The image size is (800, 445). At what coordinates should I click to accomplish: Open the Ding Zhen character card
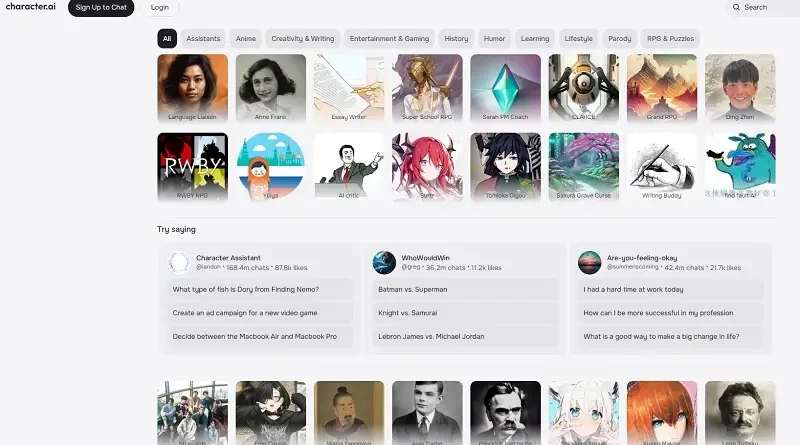(740, 88)
